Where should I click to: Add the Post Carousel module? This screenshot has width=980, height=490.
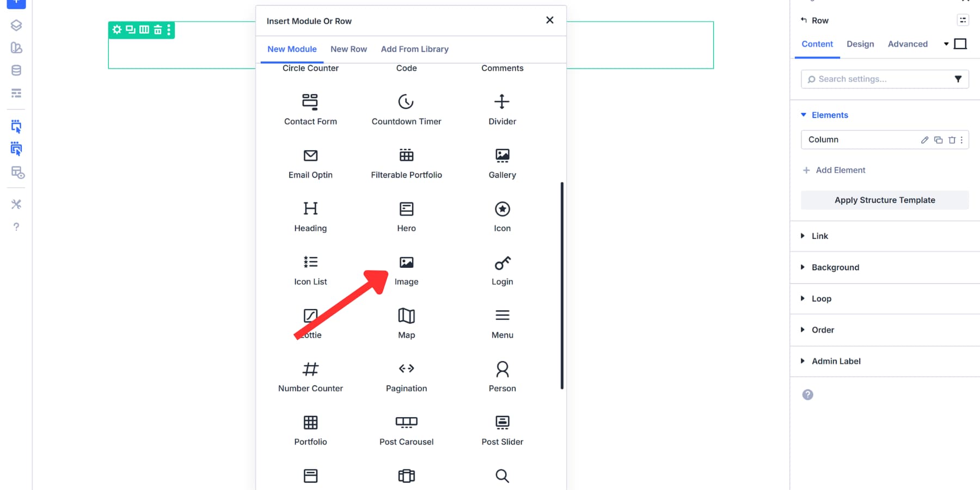tap(406, 430)
